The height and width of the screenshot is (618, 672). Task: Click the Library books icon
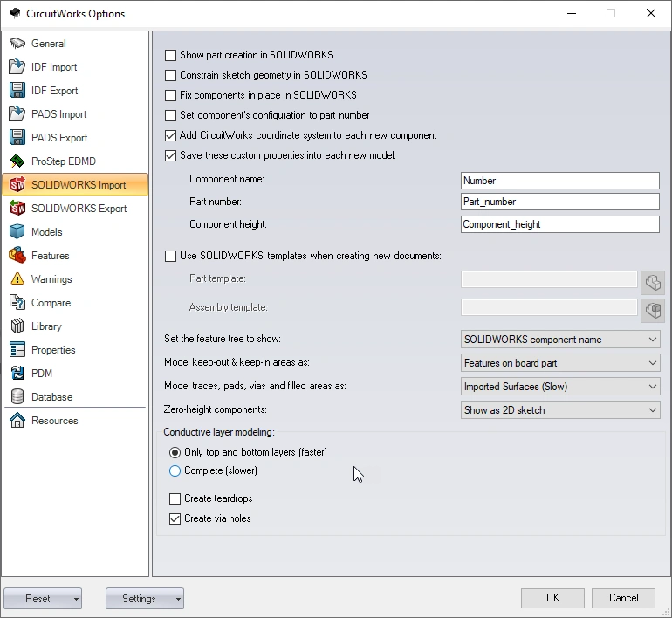pyautogui.click(x=17, y=326)
